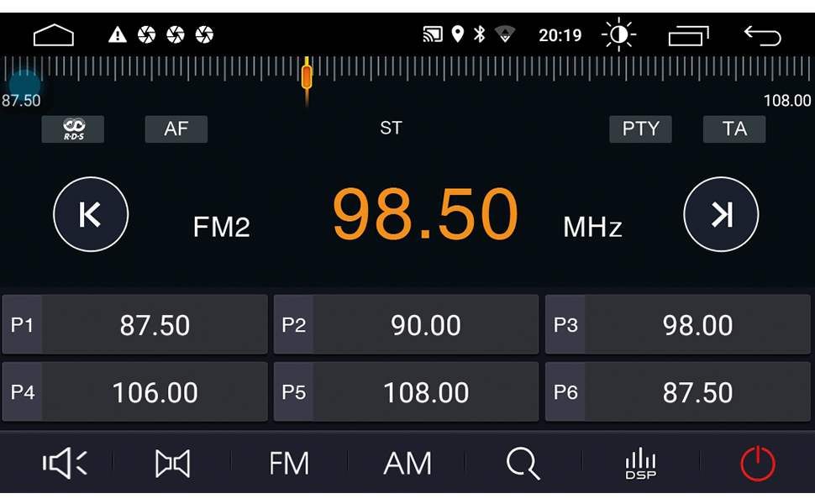Click the 108.00 scale end label
815x504 pixels.
pyautogui.click(x=787, y=100)
